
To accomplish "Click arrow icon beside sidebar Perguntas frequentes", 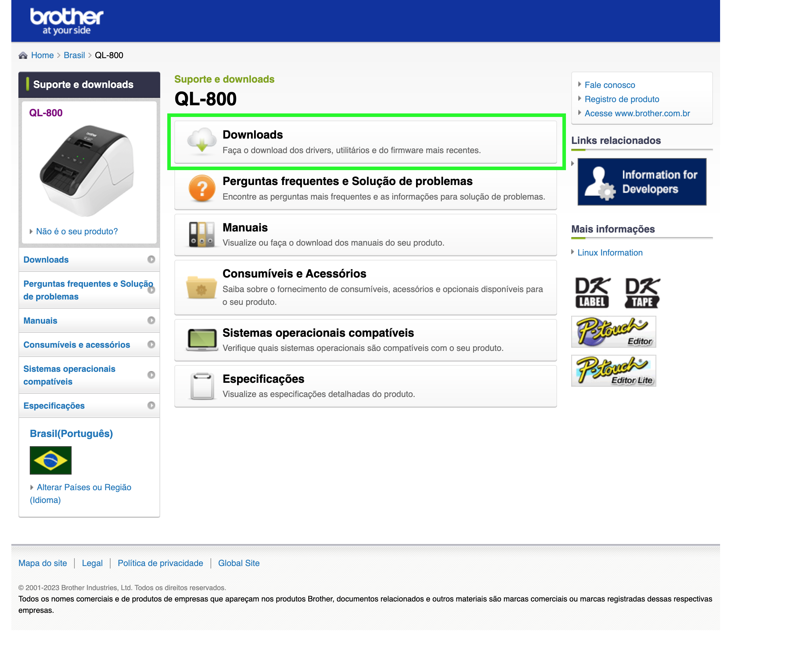I will 151,290.
